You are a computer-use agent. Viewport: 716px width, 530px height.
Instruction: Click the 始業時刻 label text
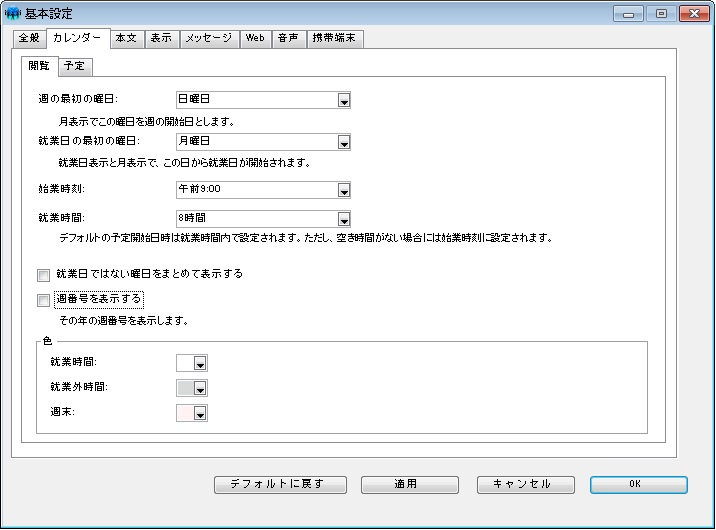click(62, 189)
